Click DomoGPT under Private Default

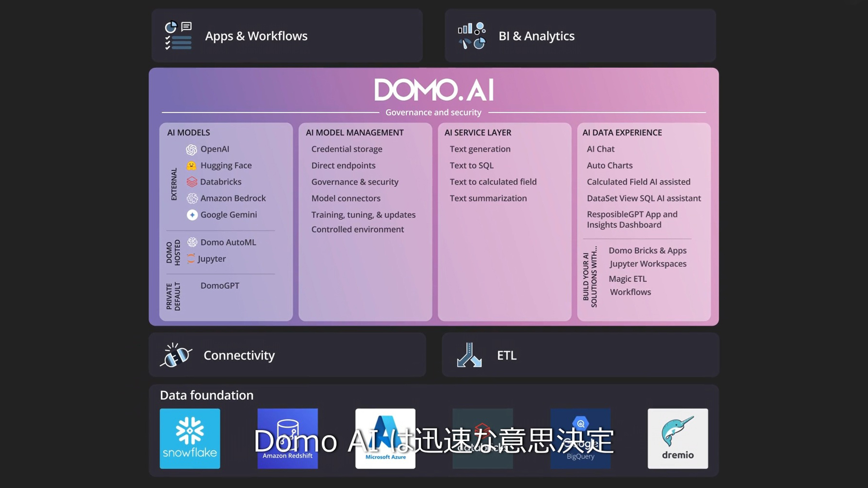pyautogui.click(x=220, y=286)
